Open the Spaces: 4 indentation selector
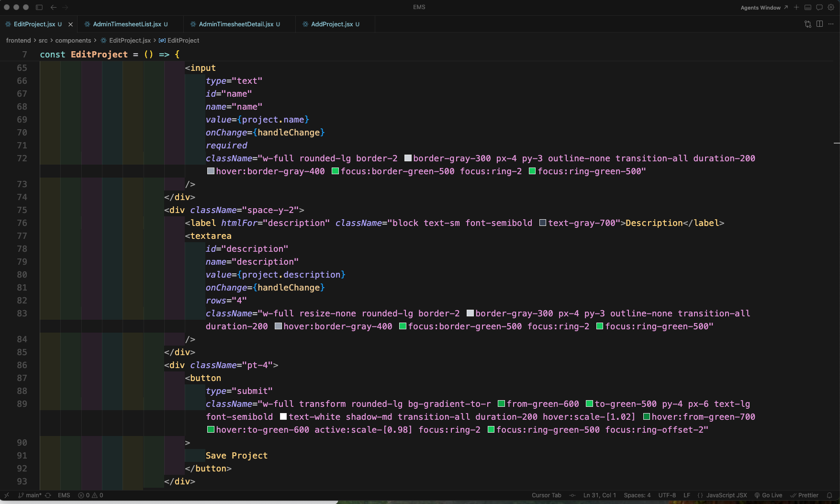 (637, 495)
